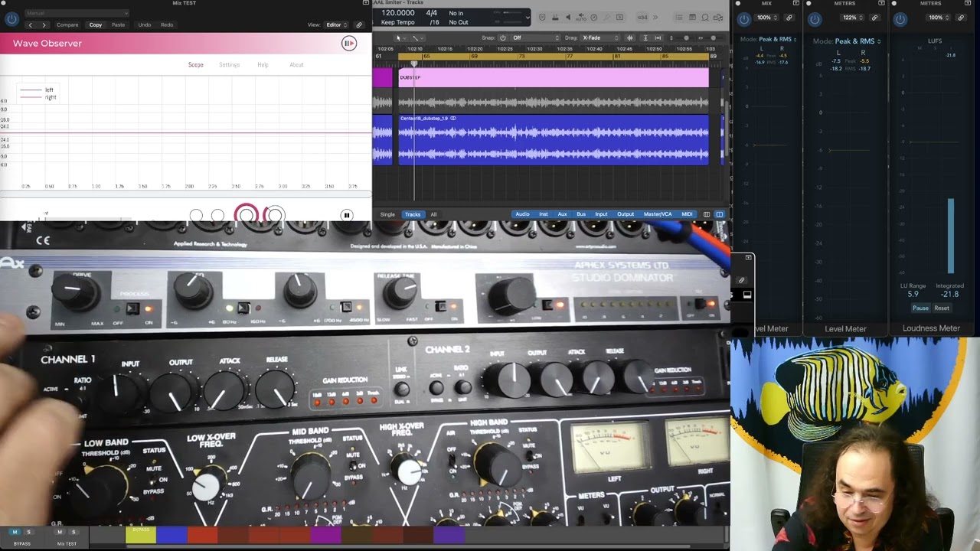This screenshot has width=980, height=551.
Task: Click Compare in the plugin header
Action: [67, 24]
